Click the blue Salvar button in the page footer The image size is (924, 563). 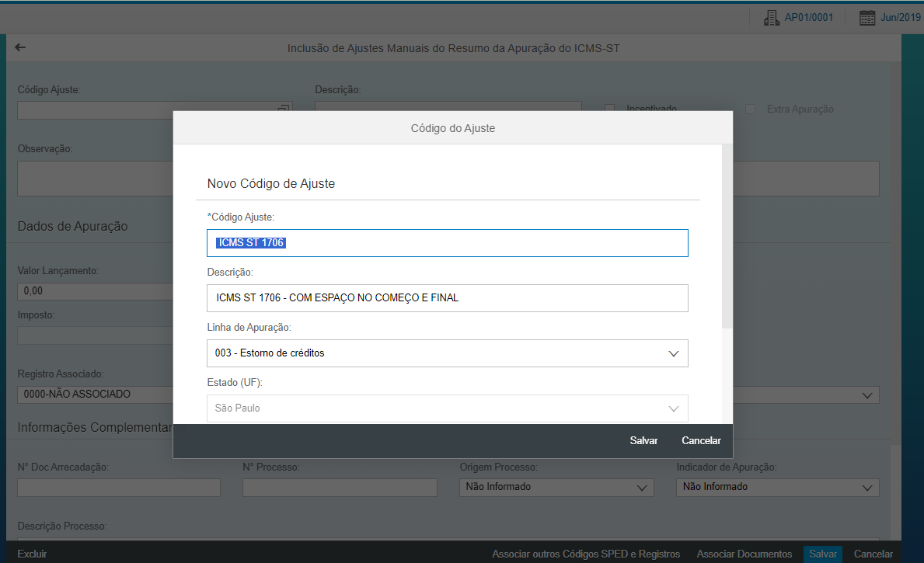[823, 554]
